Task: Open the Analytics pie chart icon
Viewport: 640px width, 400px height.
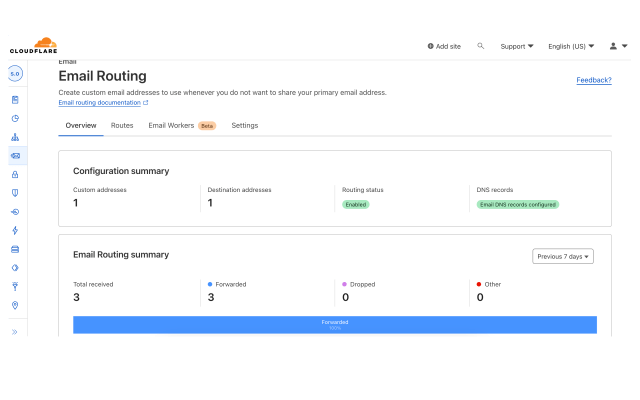Action: pos(15,118)
